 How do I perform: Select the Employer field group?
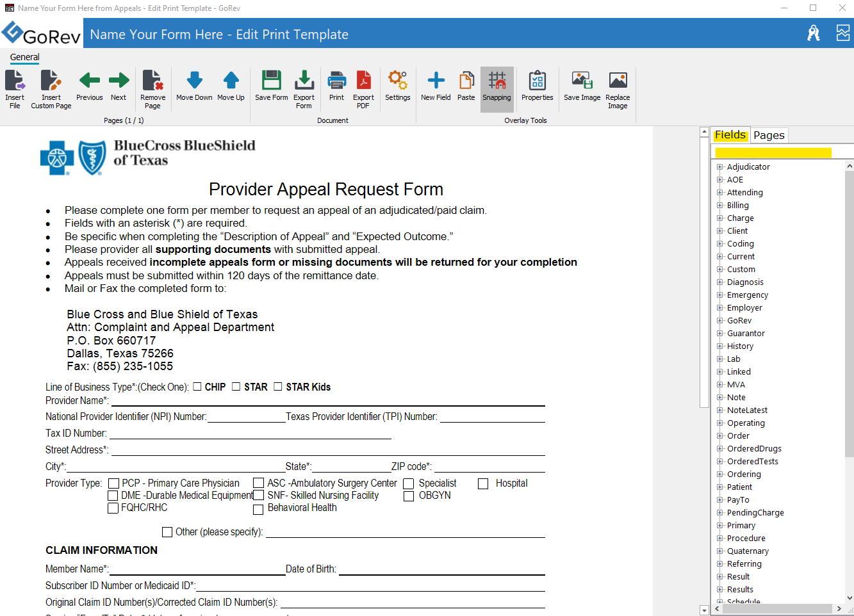point(744,308)
